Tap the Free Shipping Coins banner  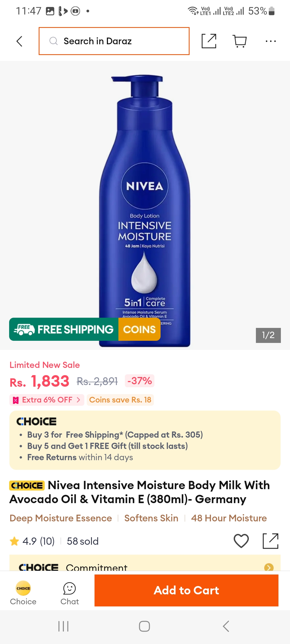click(x=85, y=329)
